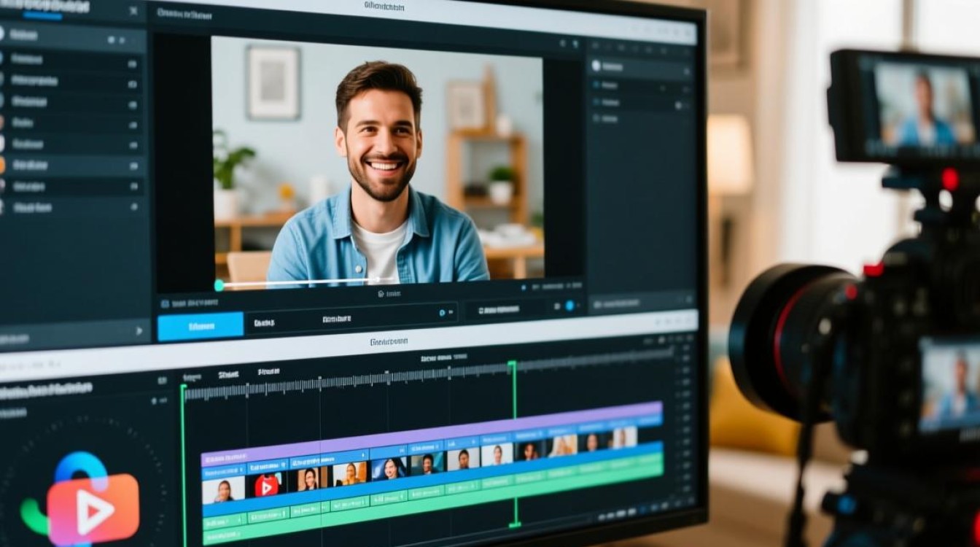
Task: Toggle the counter badge on the first media list row
Action: pos(132,64)
